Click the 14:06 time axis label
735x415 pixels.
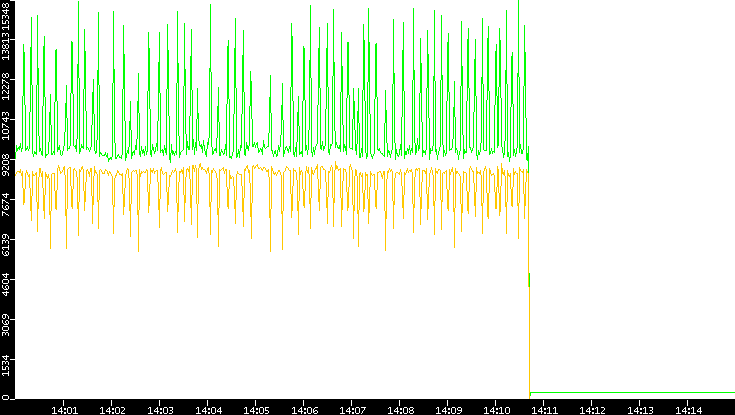tap(304, 410)
